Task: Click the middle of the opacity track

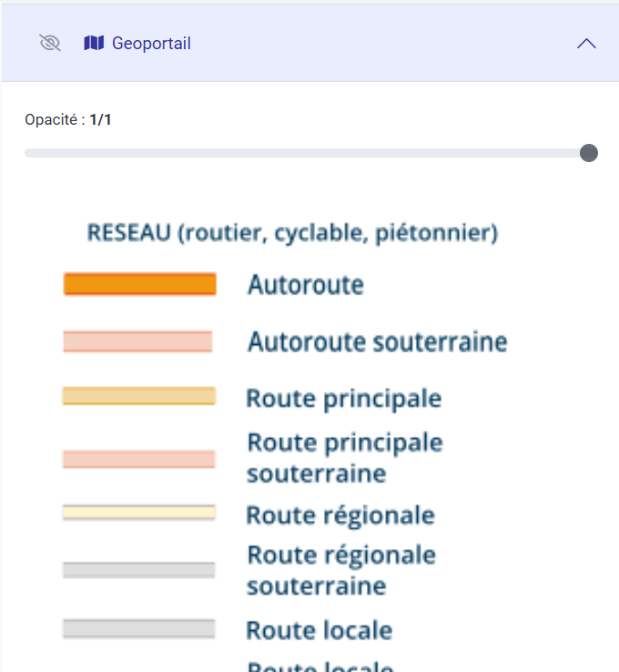Action: coord(307,153)
